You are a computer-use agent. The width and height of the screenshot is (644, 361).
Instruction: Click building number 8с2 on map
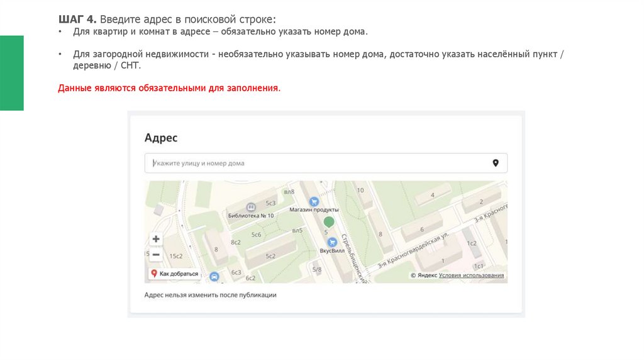(x=236, y=242)
